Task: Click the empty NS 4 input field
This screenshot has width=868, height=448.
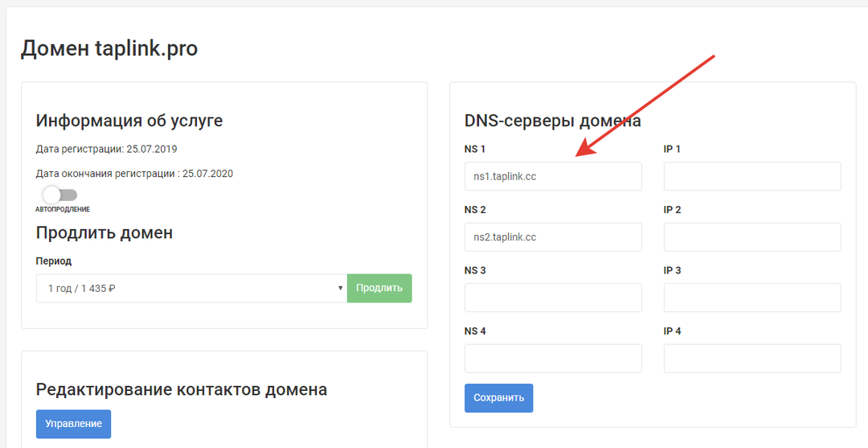Action: [553, 358]
